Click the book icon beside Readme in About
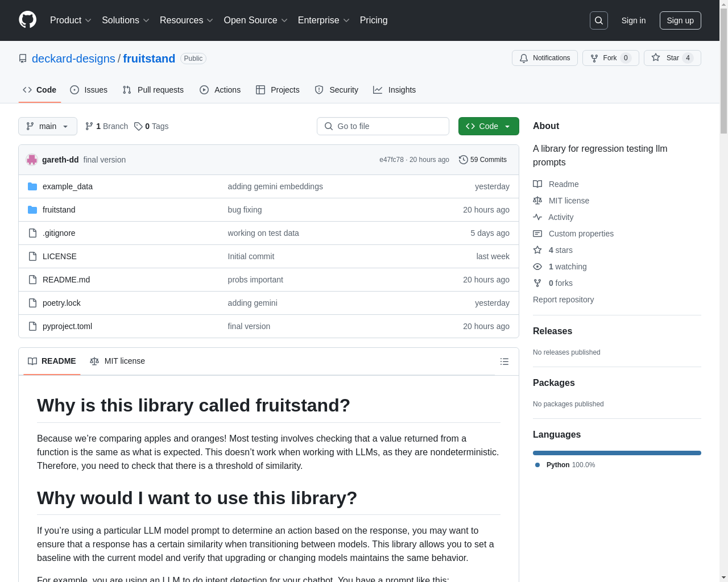 point(537,184)
